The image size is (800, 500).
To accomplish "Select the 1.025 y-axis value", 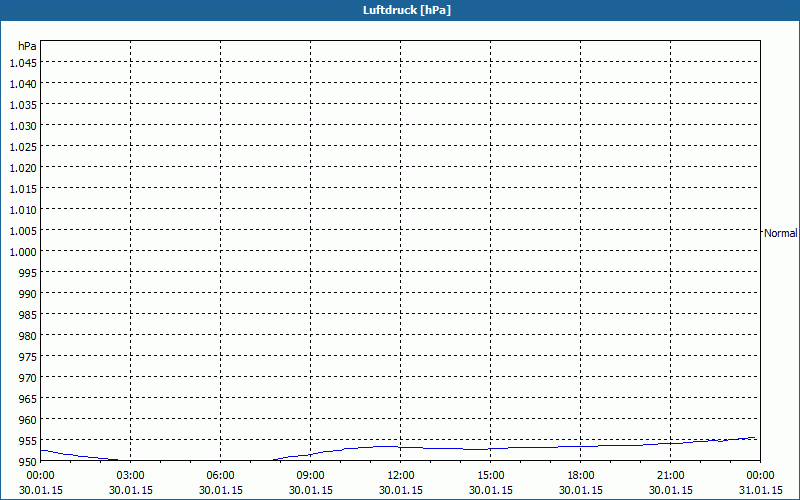I will [x=23, y=147].
